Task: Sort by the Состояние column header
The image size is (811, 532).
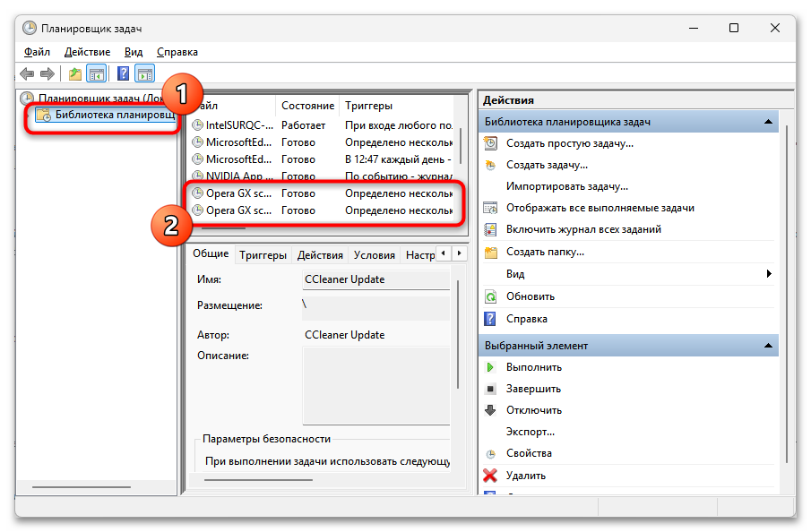Action: pyautogui.click(x=307, y=106)
